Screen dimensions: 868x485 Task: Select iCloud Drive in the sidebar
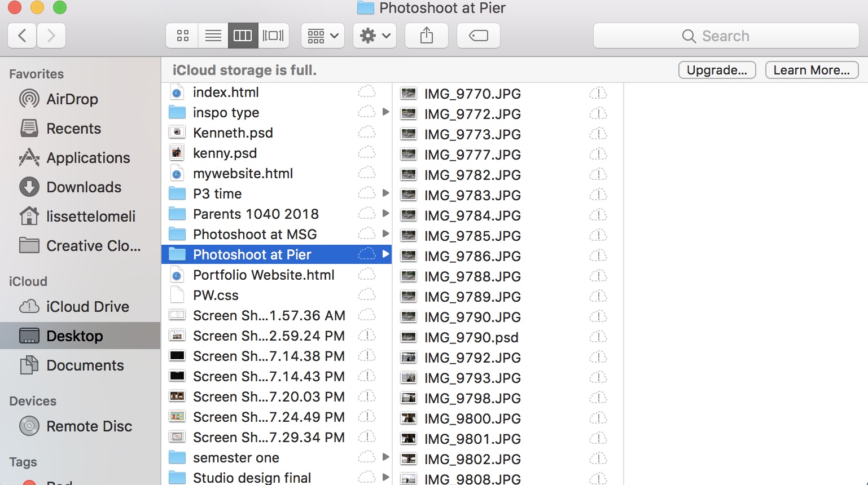[x=87, y=307]
